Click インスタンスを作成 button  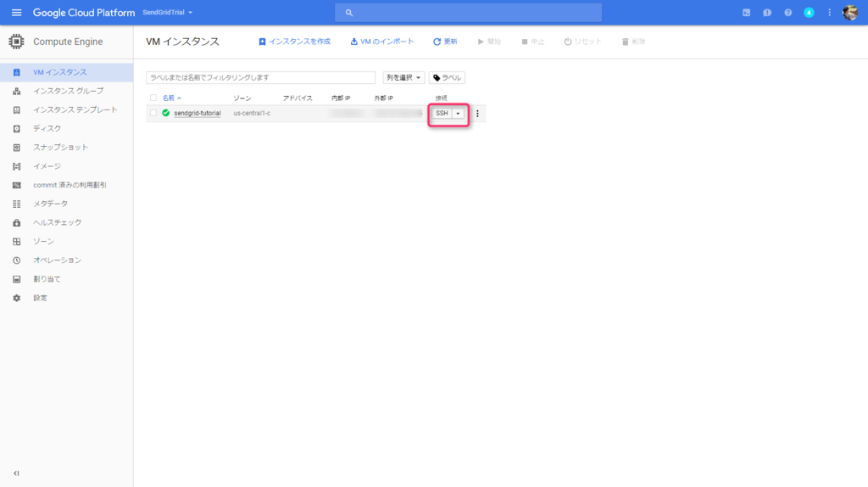click(x=294, y=42)
